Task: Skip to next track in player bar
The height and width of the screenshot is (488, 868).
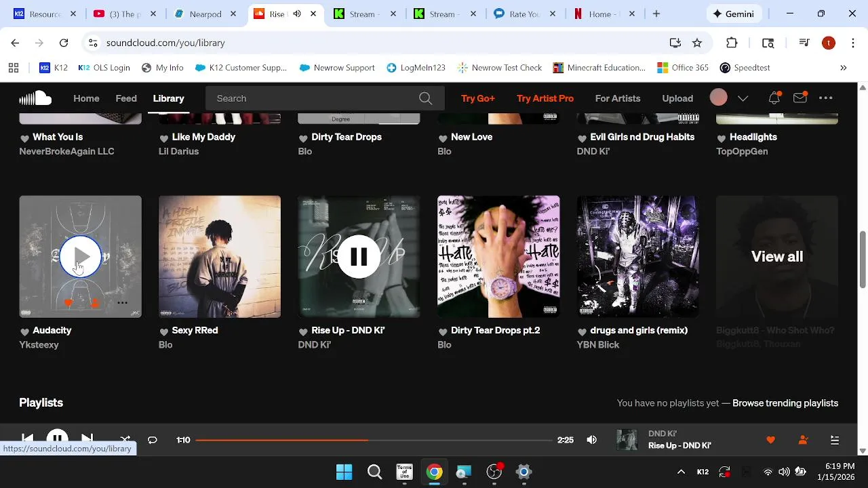Action: click(87, 439)
